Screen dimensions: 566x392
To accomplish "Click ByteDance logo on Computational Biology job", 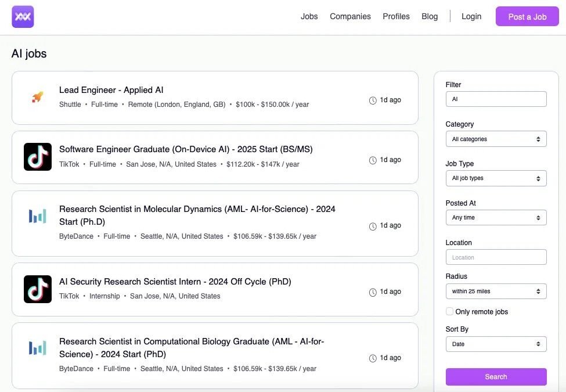I will coord(38,348).
